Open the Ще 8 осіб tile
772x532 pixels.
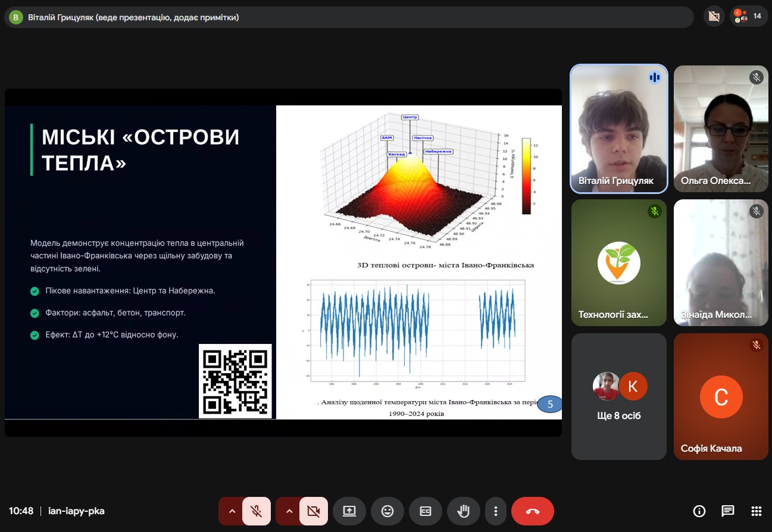(x=619, y=396)
